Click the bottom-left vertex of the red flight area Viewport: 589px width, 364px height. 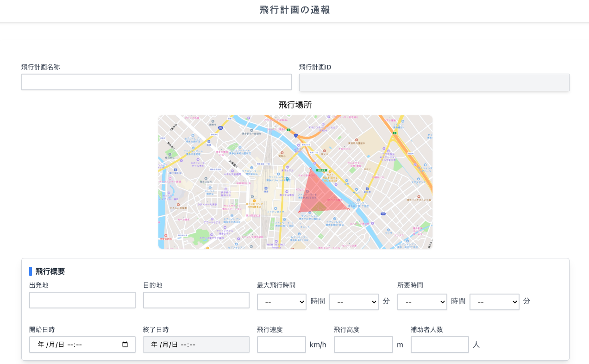[x=299, y=212]
